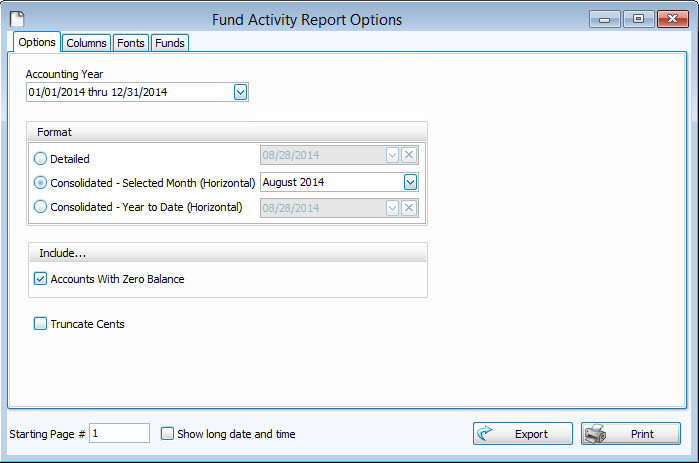Open Year to Date date dropdown arrow
699x463 pixels.
click(x=393, y=207)
